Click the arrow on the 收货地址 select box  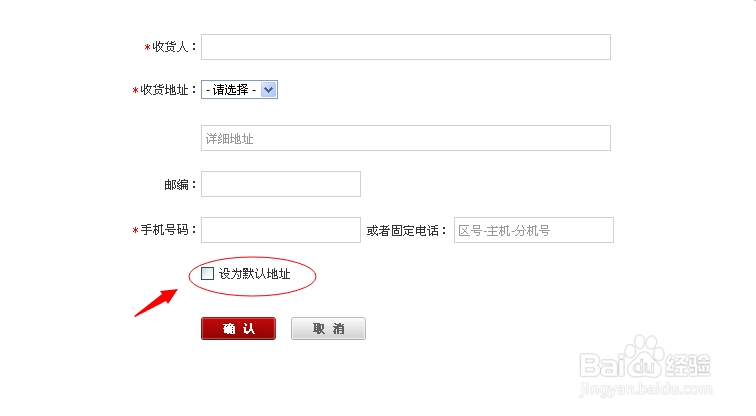268,90
